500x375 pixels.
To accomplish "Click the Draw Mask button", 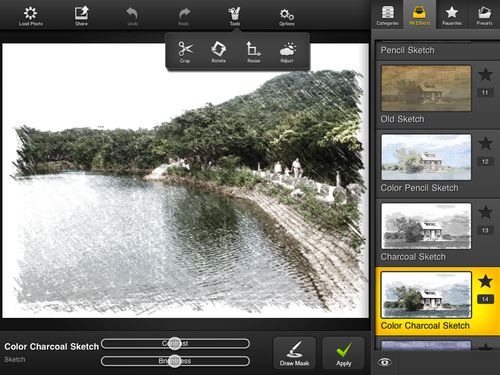I will (x=294, y=354).
